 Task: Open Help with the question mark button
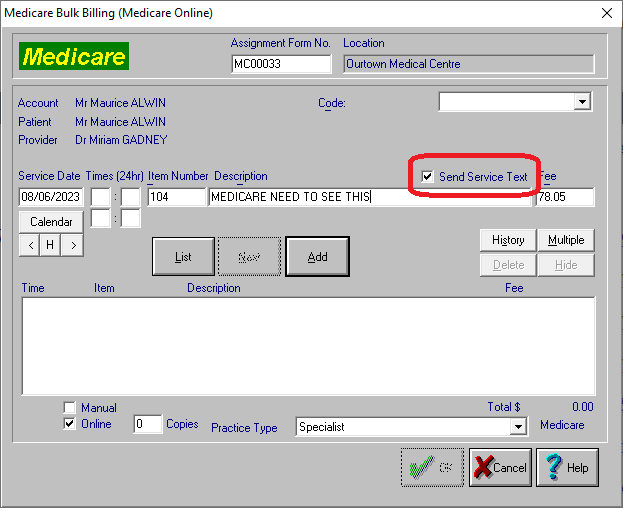click(567, 467)
